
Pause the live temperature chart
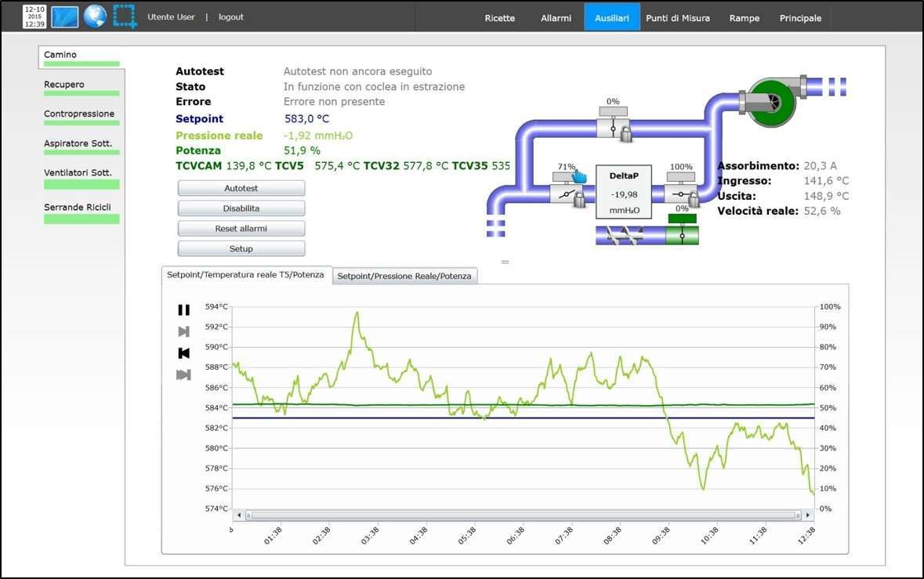pyautogui.click(x=184, y=310)
